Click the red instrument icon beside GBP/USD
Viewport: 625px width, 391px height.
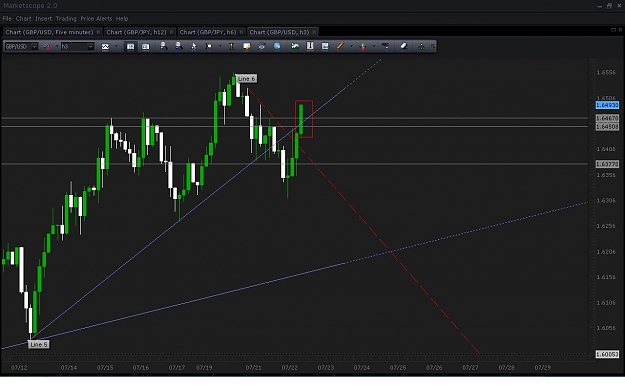tap(47, 47)
